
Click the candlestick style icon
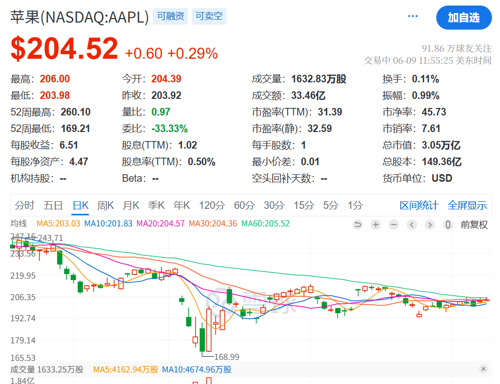448,225
